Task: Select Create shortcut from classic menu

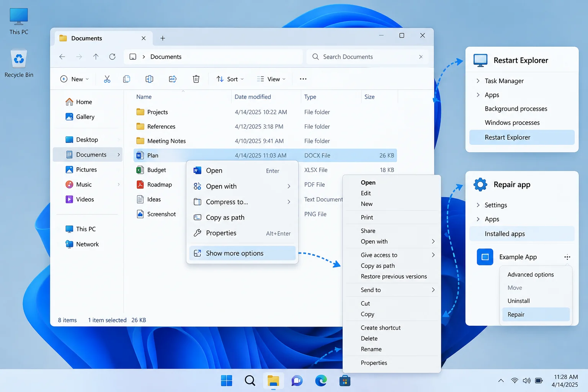Action: 392,328
